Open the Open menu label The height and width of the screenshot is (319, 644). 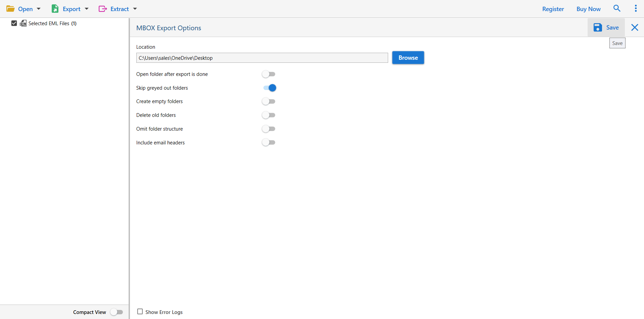(25, 9)
